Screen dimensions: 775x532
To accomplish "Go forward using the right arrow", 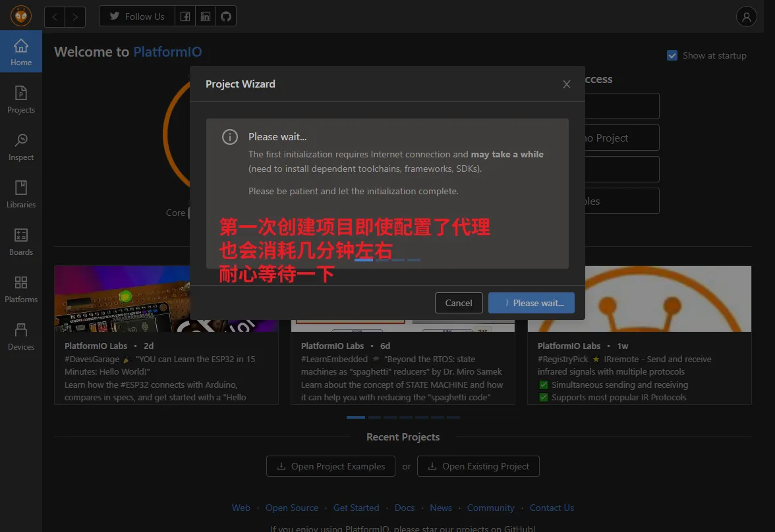I will click(x=75, y=17).
